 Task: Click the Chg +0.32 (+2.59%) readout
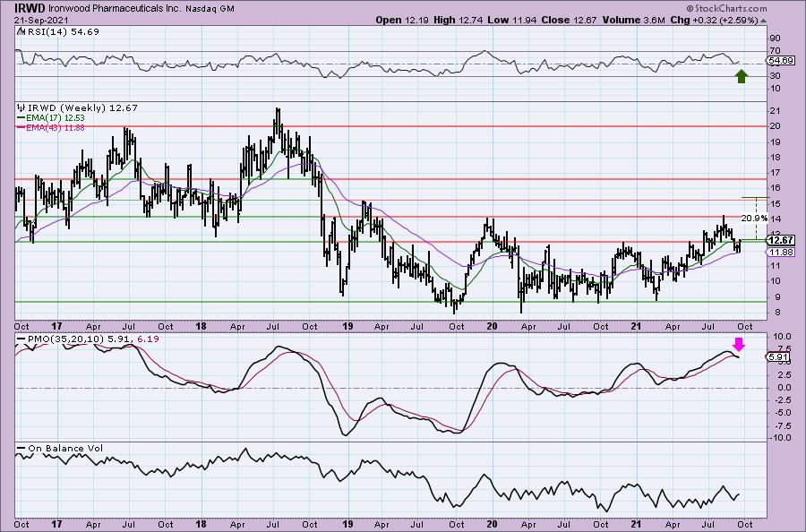pyautogui.click(x=714, y=20)
